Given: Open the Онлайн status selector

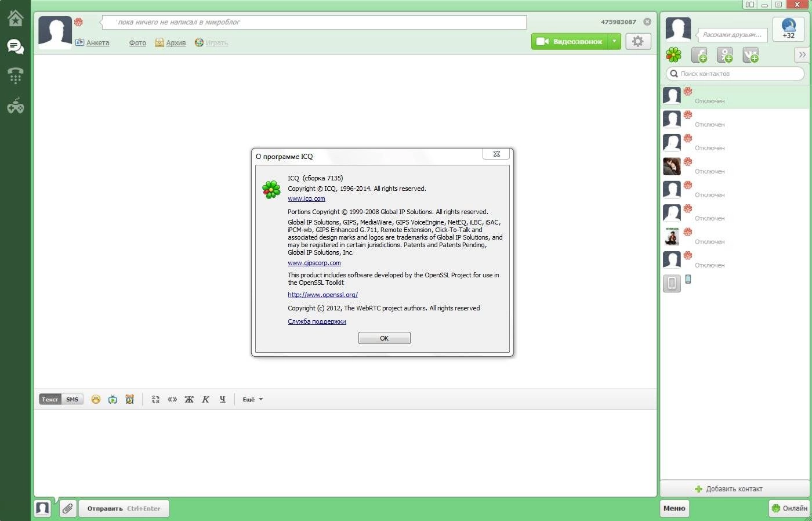Looking at the screenshot, I should [789, 508].
